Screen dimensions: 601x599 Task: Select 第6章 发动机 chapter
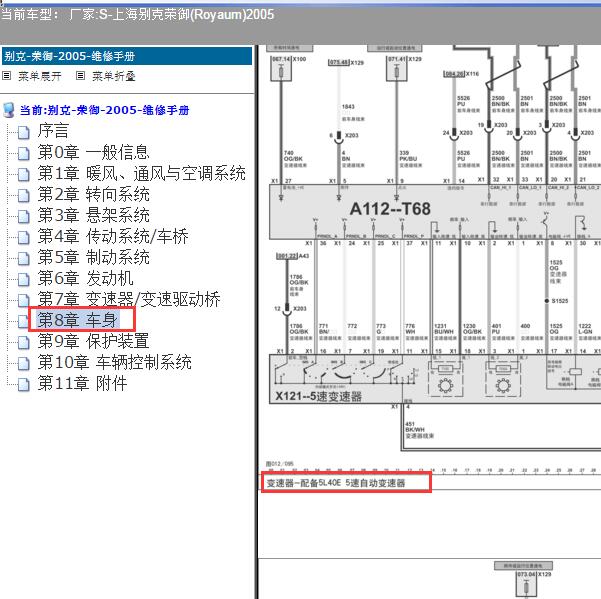[85, 278]
